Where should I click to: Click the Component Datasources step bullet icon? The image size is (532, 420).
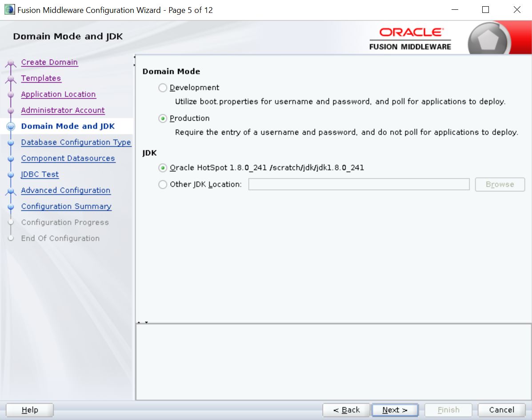(x=11, y=158)
